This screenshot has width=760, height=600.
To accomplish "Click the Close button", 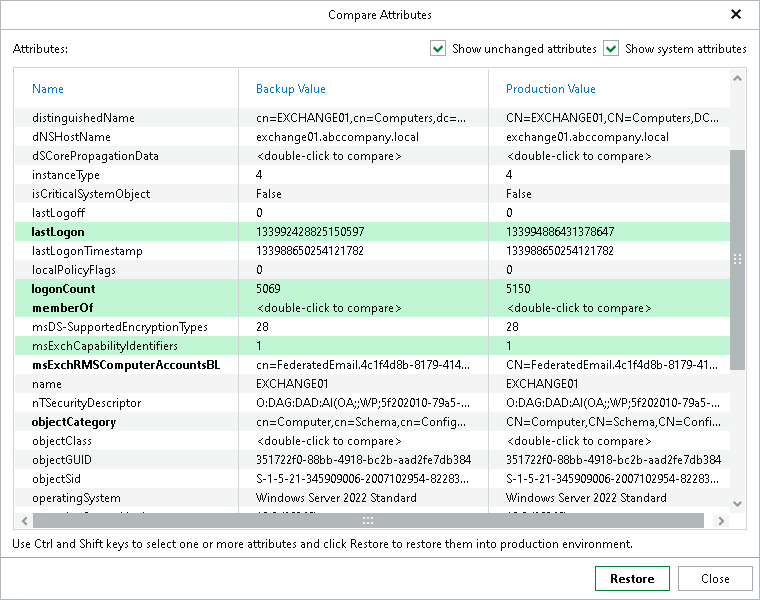I will point(715,579).
